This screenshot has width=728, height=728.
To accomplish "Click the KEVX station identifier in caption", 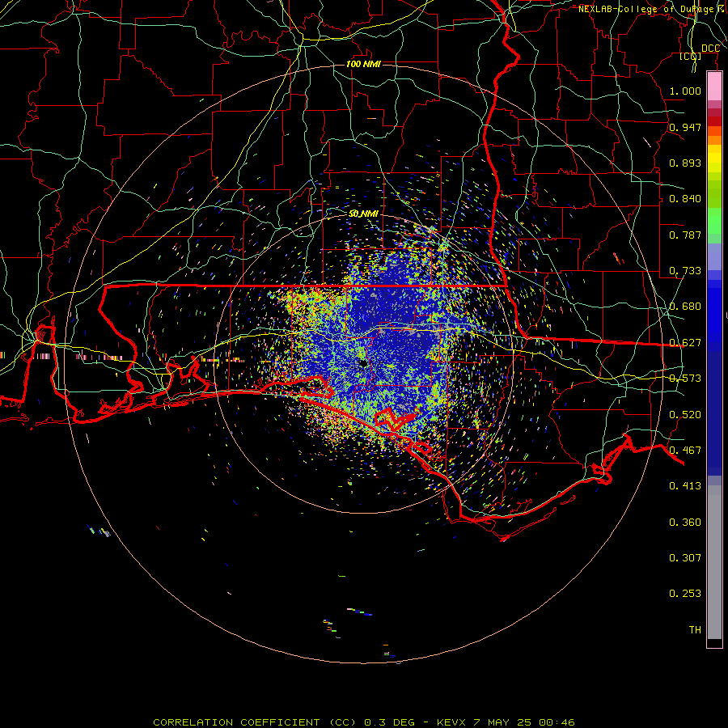I will click(x=451, y=722).
